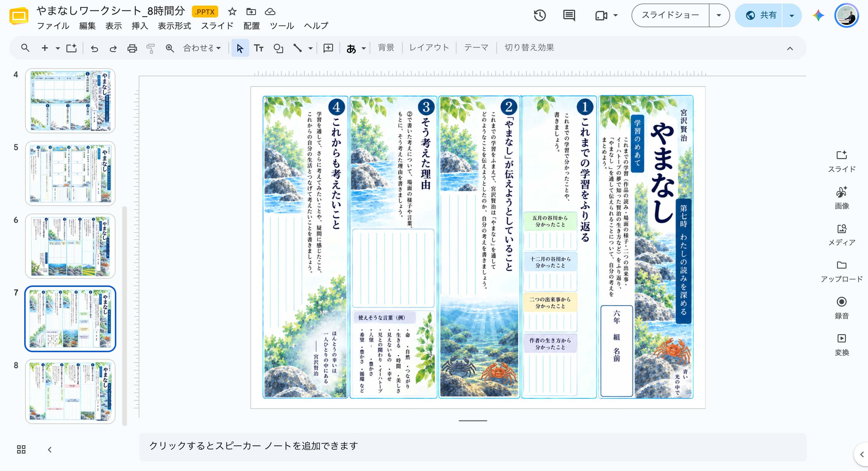This screenshot has width=868, height=471.
Task: Select the text box tool
Action: click(258, 48)
